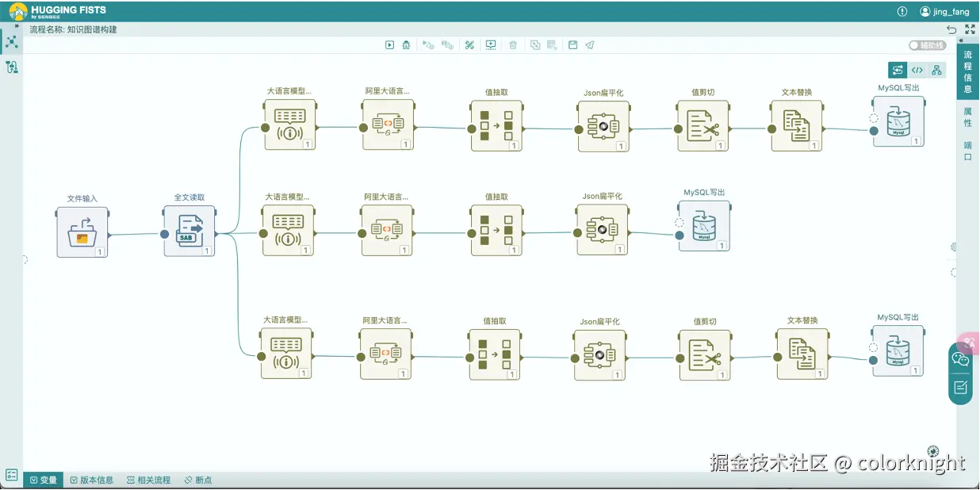
Task: Select the top-branch 值剪切 node
Action: [702, 125]
